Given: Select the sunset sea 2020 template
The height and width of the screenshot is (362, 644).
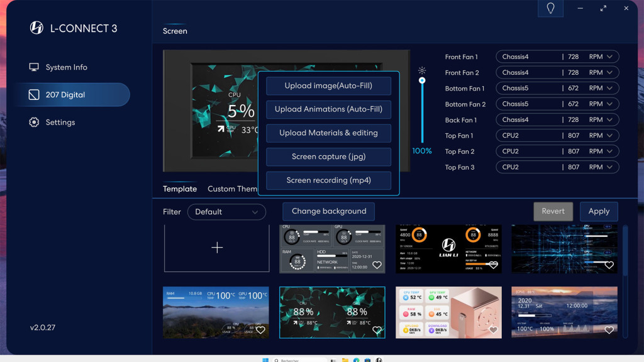Looking at the screenshot, I should 564,312.
